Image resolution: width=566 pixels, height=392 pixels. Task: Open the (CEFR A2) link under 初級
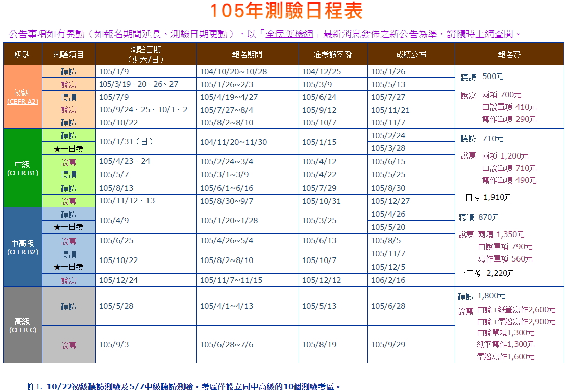click(22, 102)
